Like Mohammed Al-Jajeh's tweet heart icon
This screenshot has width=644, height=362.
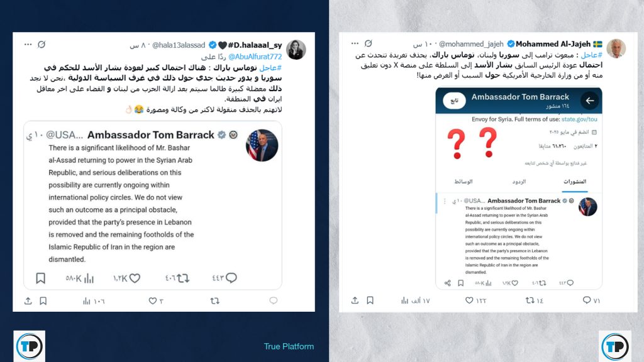(x=469, y=300)
